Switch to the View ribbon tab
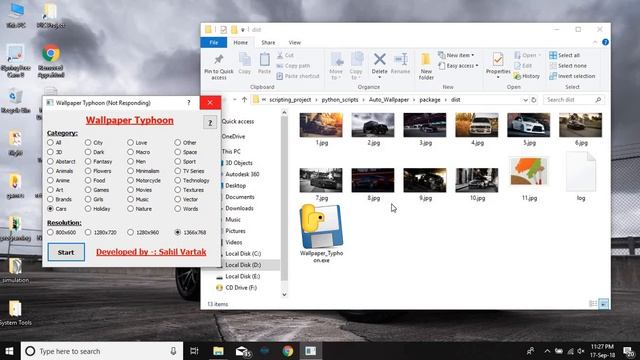 (x=294, y=42)
